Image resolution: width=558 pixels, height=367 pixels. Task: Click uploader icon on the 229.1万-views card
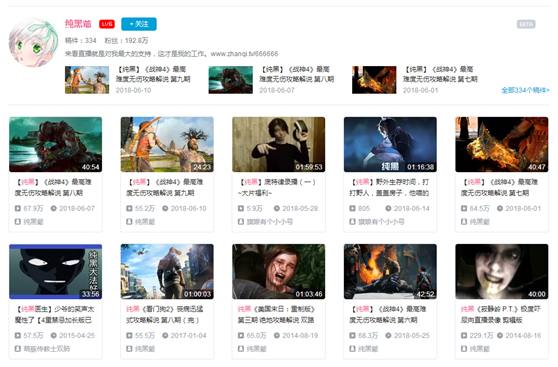coord(464,348)
